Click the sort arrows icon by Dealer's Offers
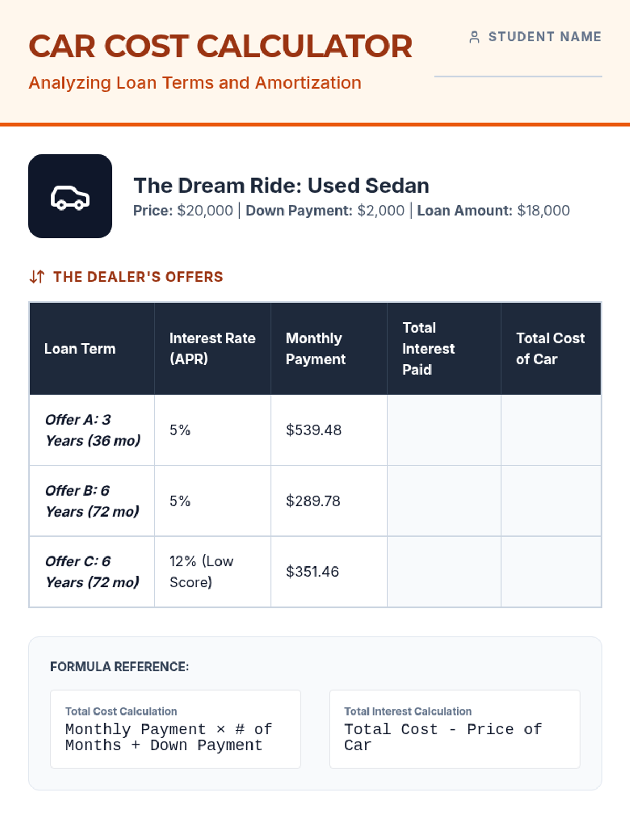The image size is (630, 840). 37,277
